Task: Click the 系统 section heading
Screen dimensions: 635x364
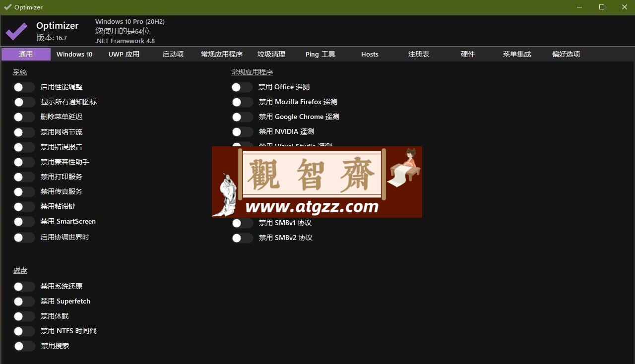Action: 20,72
